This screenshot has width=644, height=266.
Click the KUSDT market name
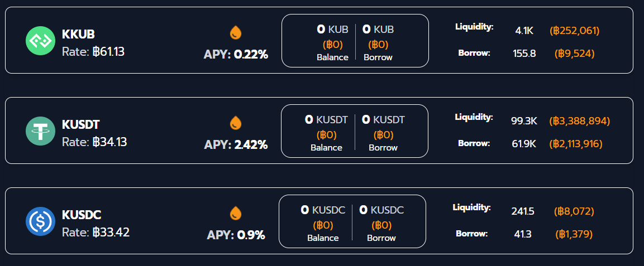pos(81,125)
